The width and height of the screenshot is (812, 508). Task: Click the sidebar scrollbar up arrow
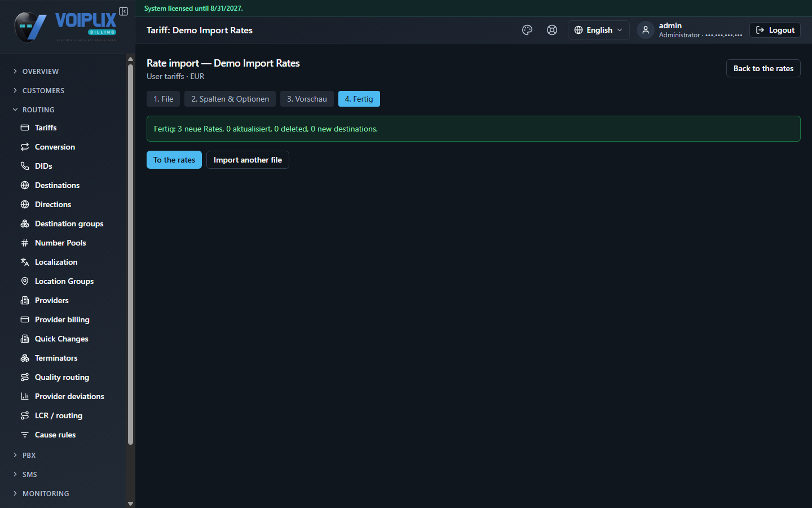tap(131, 59)
